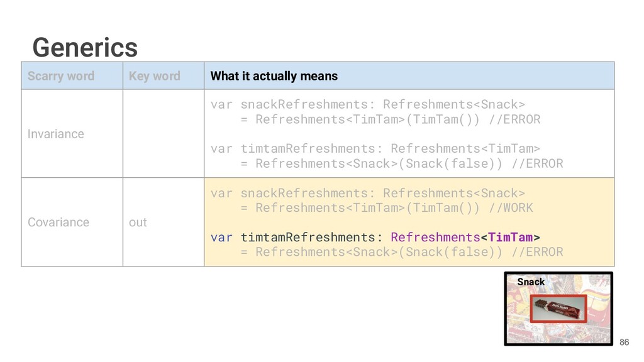Image resolution: width=644 pixels, height=362 pixels.
Task: Click the empty Key word cell for Invariance
Action: (x=163, y=134)
